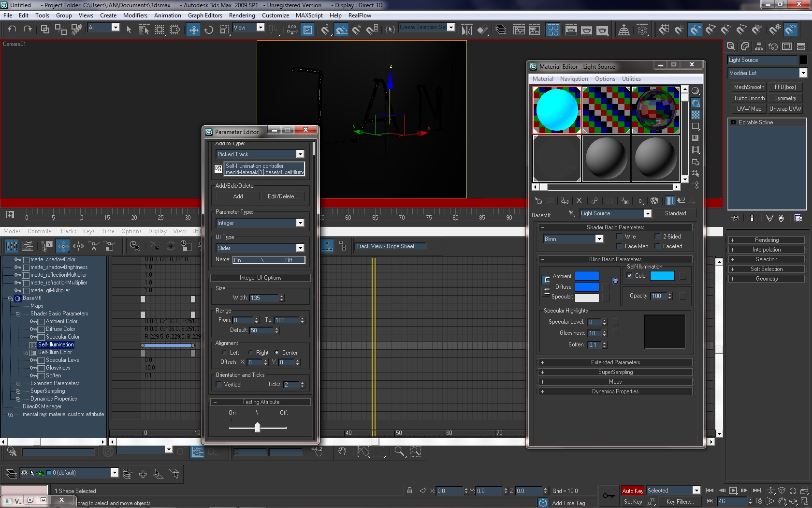Image resolution: width=812 pixels, height=508 pixels.
Task: Go to the animation start frame
Action: click(710, 491)
